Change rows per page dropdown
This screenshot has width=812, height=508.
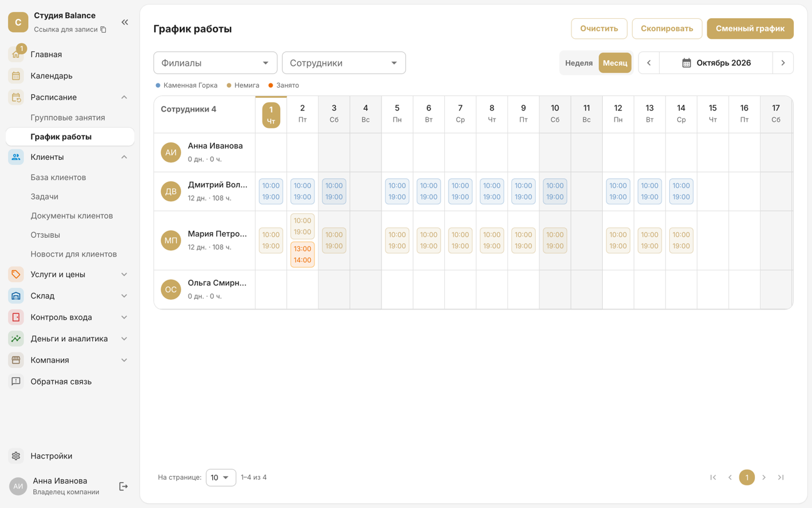pyautogui.click(x=221, y=477)
